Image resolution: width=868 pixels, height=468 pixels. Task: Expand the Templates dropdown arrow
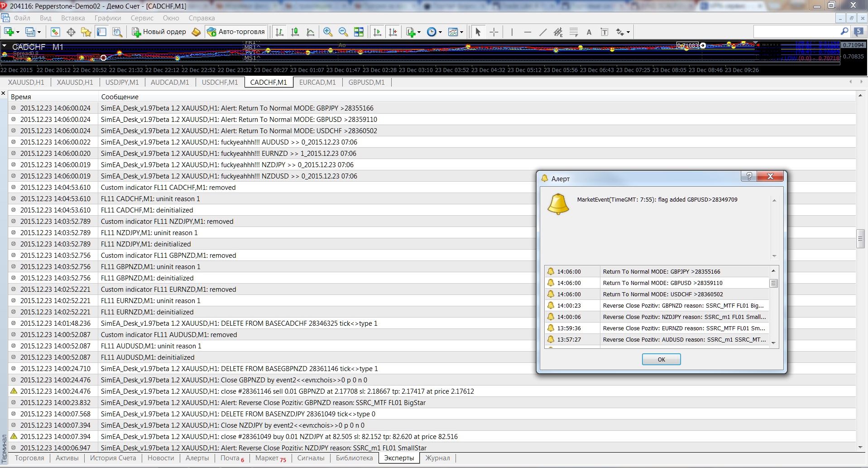(x=461, y=32)
